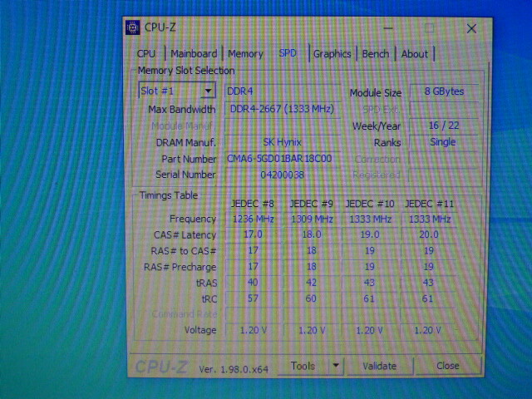The width and height of the screenshot is (532, 399).
Task: Click the JEDEC #8 voltage 1.20 V cell
Action: [x=254, y=330]
